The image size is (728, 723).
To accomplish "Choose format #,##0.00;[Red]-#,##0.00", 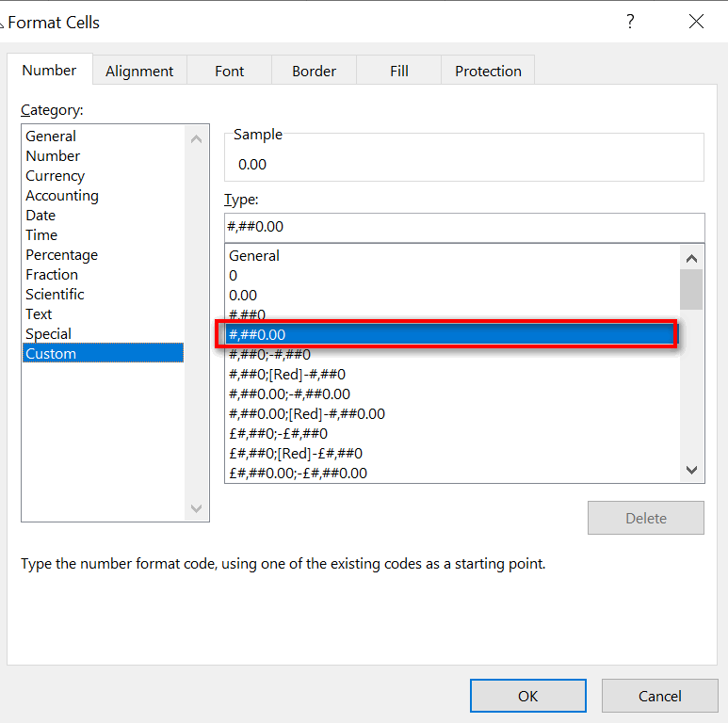I will coord(307,414).
